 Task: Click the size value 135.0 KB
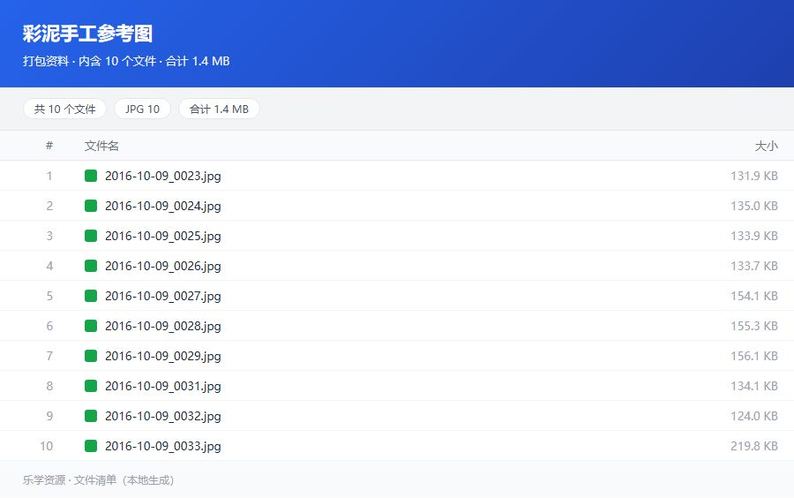(754, 206)
